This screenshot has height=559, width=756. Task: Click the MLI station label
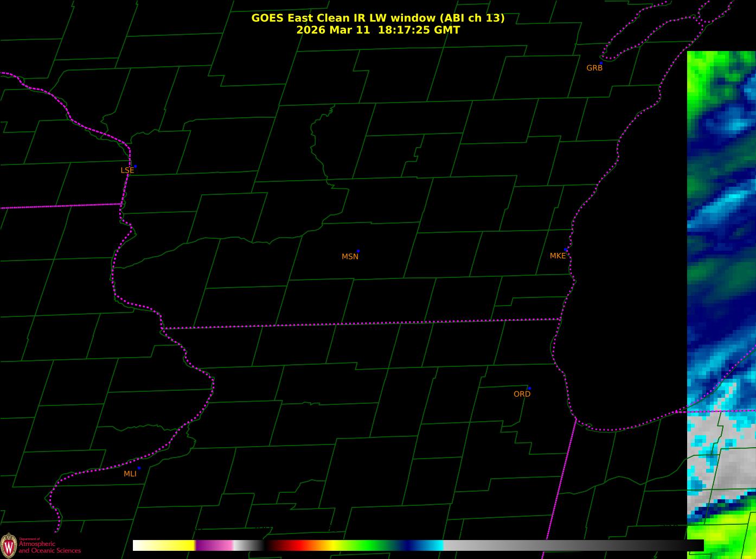click(x=130, y=474)
